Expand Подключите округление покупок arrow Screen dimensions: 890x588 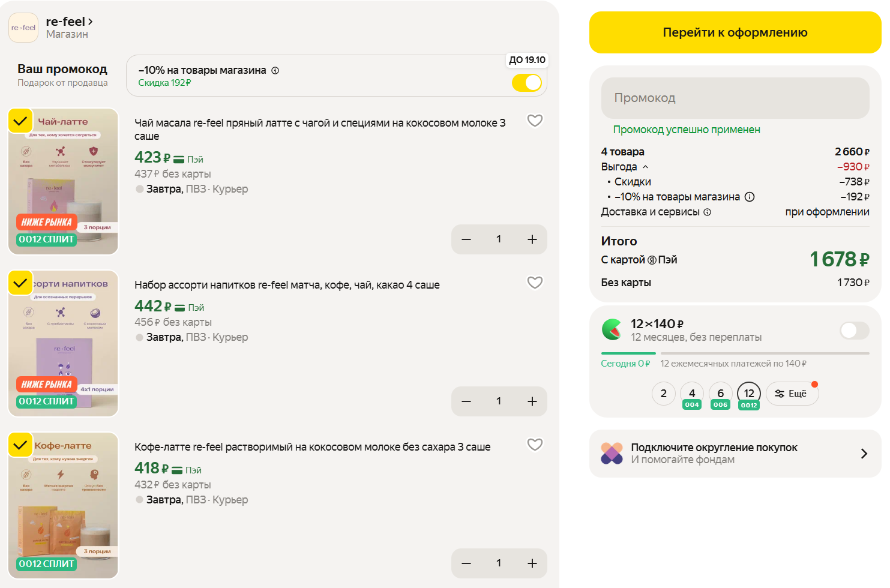[864, 454]
